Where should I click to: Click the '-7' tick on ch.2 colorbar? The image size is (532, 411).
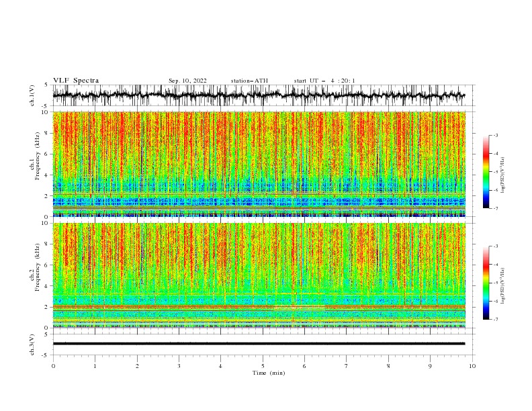tap(496, 320)
